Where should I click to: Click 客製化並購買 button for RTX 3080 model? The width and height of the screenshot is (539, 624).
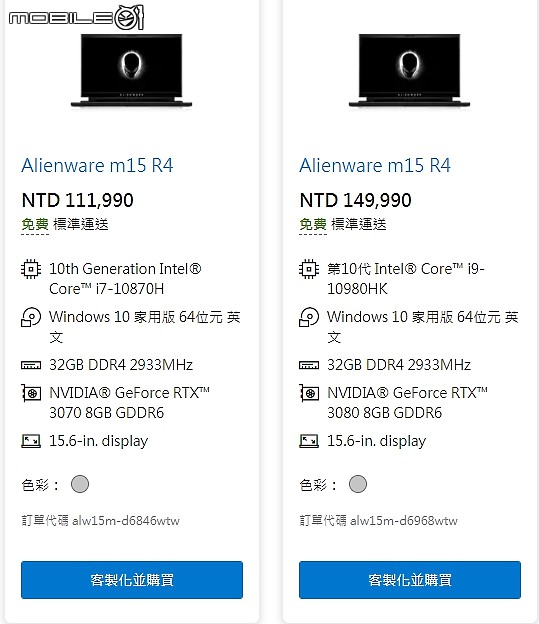(410, 580)
